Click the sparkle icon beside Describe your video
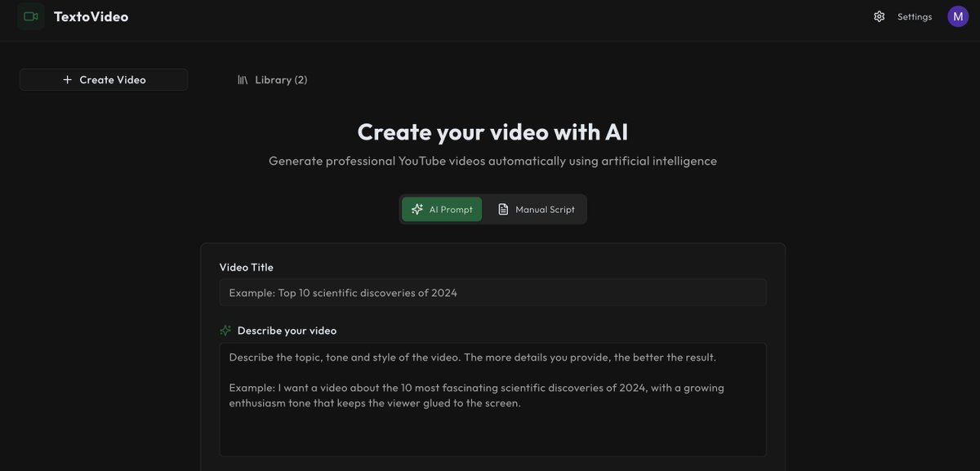Screen dimensions: 980x471 point(225,331)
